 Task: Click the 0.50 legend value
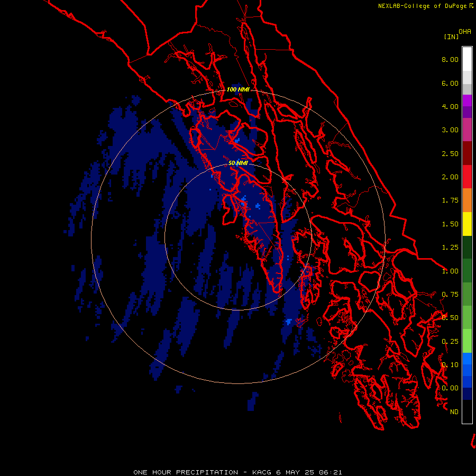(450, 318)
